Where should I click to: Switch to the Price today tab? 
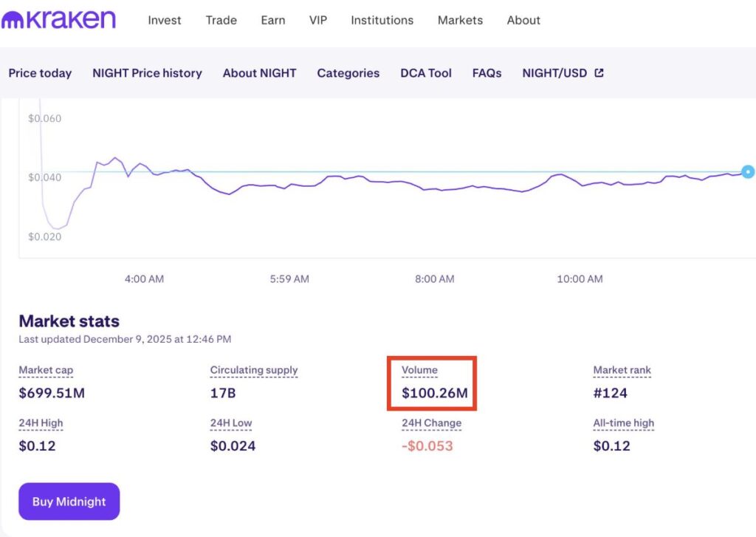pos(40,72)
